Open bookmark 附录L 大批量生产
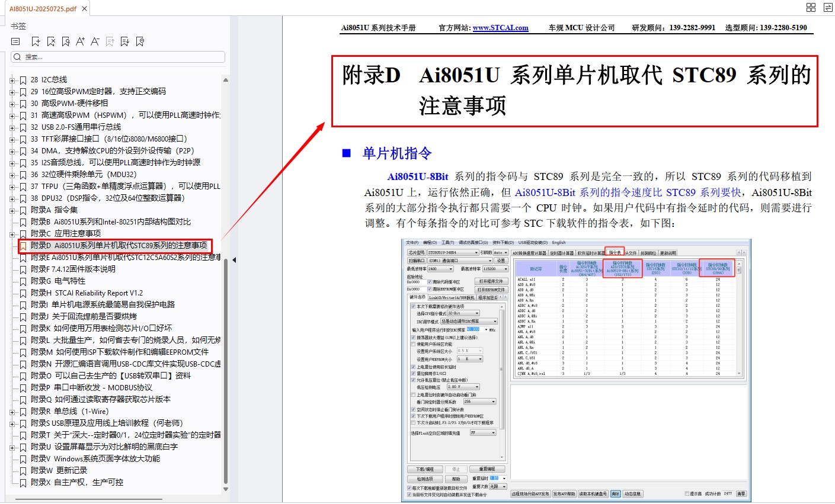The width and height of the screenshot is (835, 504). tap(126, 340)
